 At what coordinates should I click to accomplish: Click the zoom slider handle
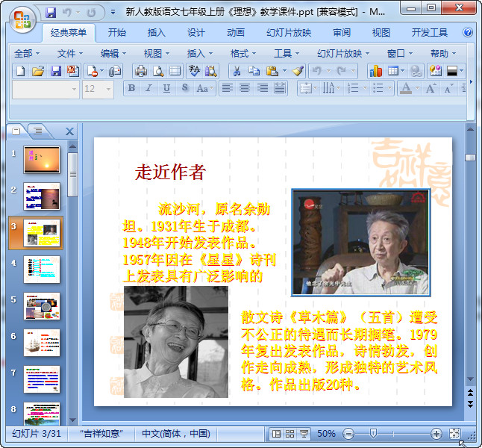point(373,434)
